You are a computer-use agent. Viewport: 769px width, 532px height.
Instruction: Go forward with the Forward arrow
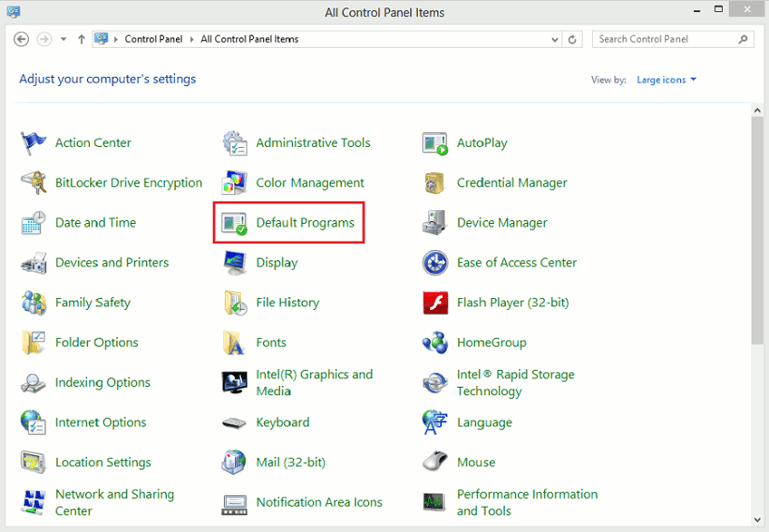click(x=44, y=39)
